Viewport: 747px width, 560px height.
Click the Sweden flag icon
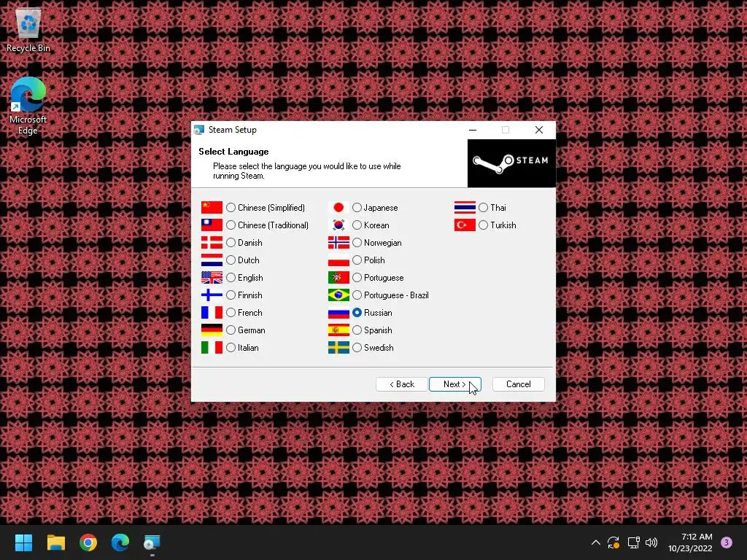tap(338, 348)
